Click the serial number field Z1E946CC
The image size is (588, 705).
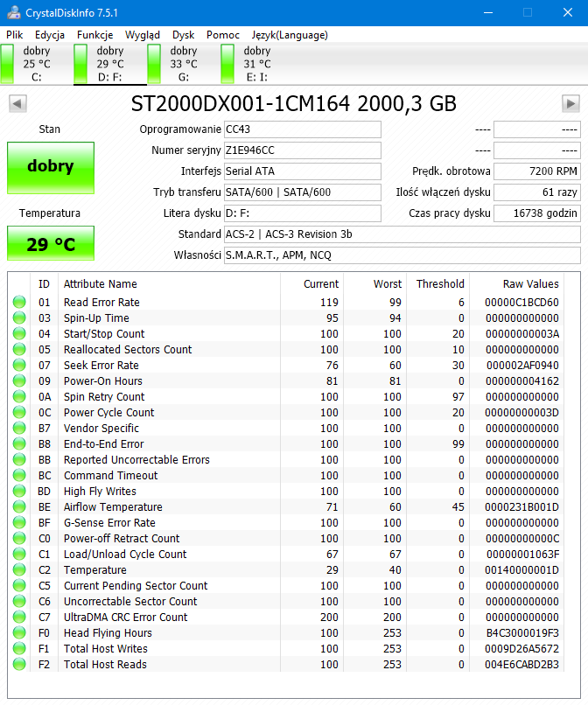[x=303, y=150]
